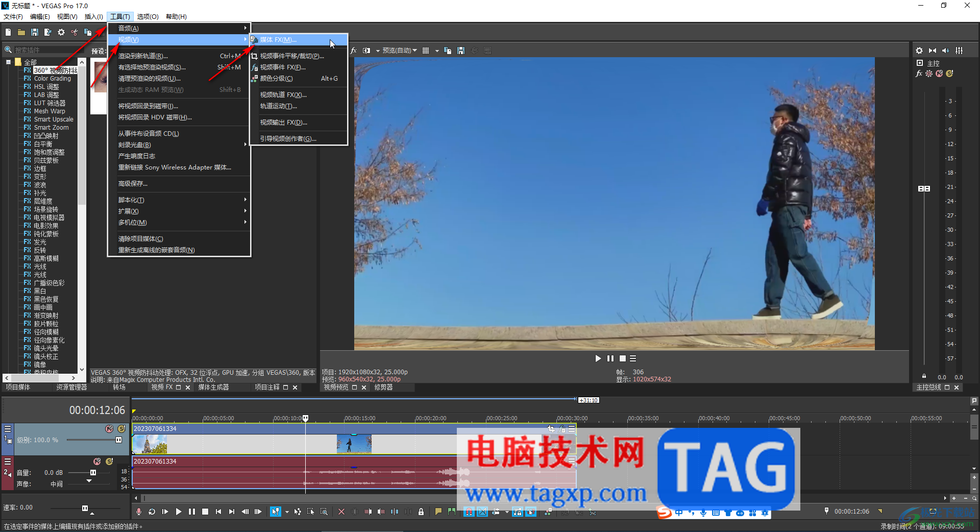The image size is (980, 532).
Task: Select the Normal Edit tool
Action: pos(276,512)
